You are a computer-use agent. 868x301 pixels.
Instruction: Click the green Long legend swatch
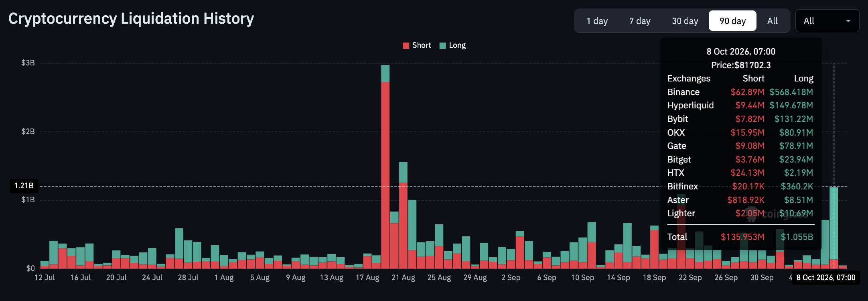point(443,46)
